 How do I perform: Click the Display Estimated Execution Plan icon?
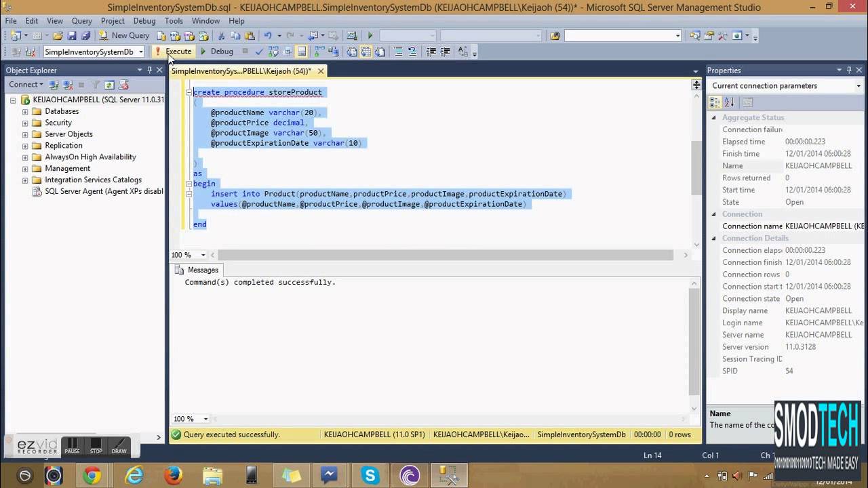point(273,52)
